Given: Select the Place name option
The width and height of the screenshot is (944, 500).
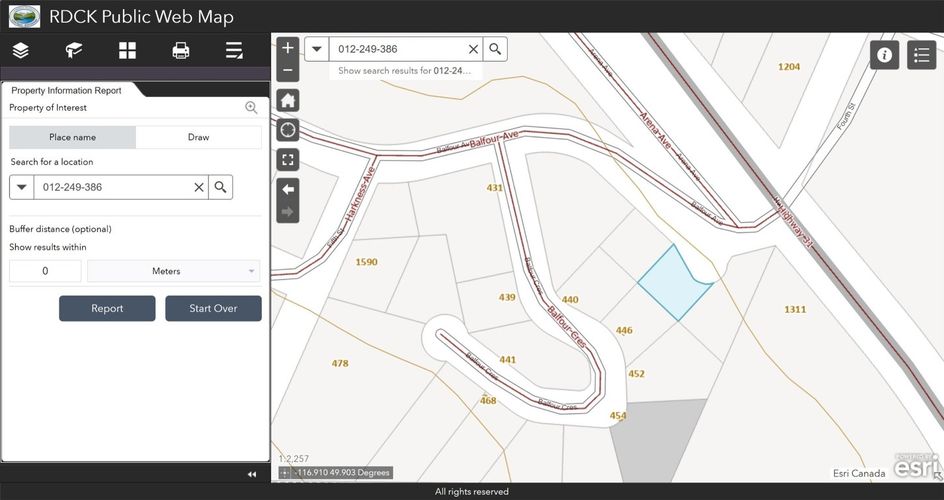Looking at the screenshot, I should coord(72,137).
